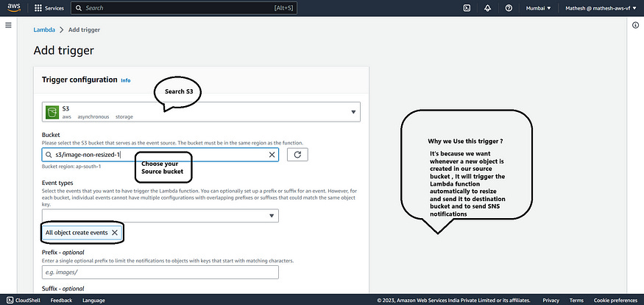Screen dimensions: 644x305
Task: Open the Language footer option
Action: tap(93, 300)
